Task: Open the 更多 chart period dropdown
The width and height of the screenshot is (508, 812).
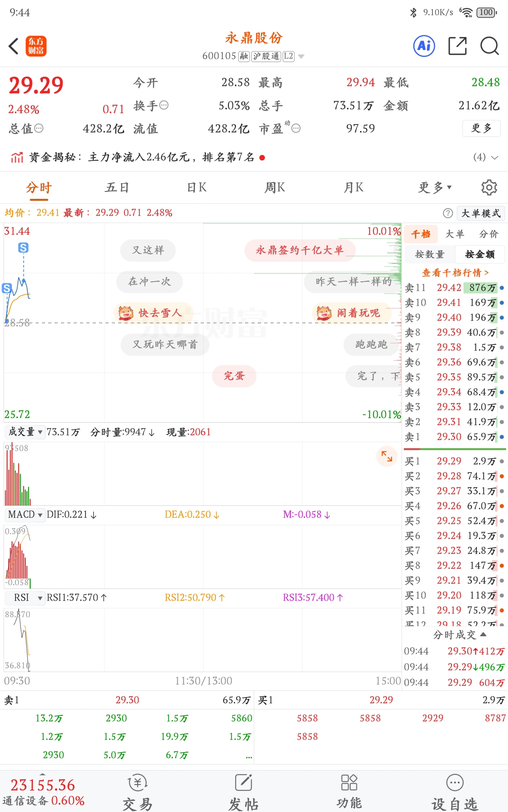Action: point(435,187)
